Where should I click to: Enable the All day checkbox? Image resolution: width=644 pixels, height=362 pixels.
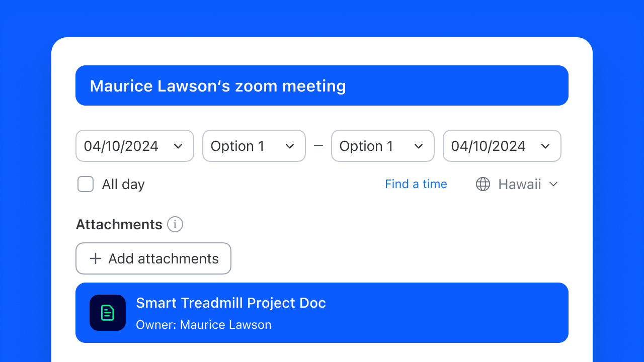coord(86,184)
